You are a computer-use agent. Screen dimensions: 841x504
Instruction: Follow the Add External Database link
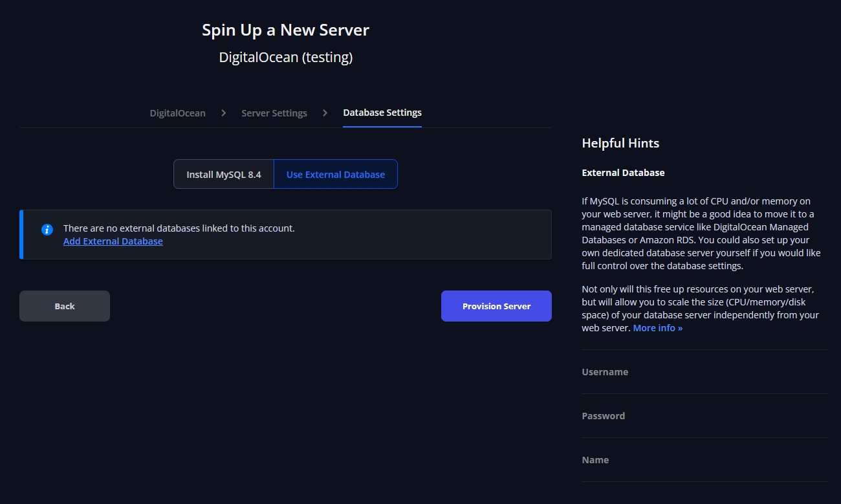[x=113, y=241]
